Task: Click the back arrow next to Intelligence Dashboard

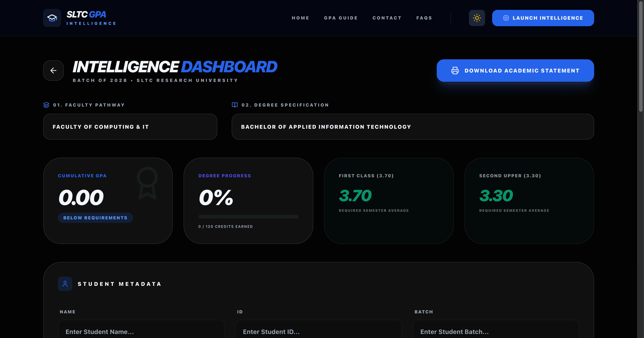Action: (53, 70)
